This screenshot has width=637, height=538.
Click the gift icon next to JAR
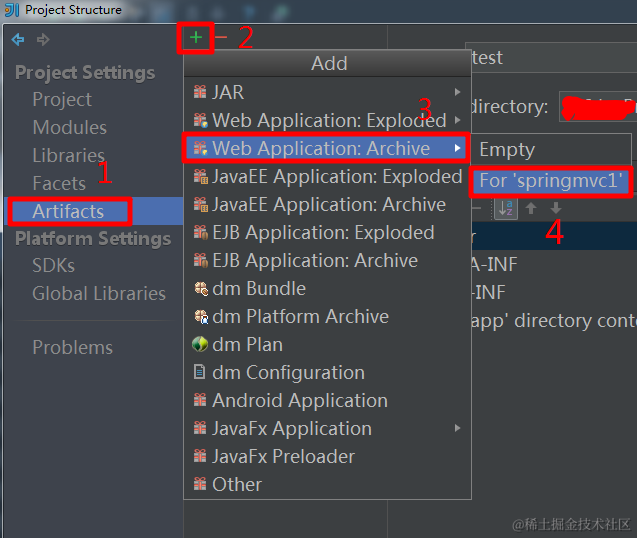[x=200, y=92]
